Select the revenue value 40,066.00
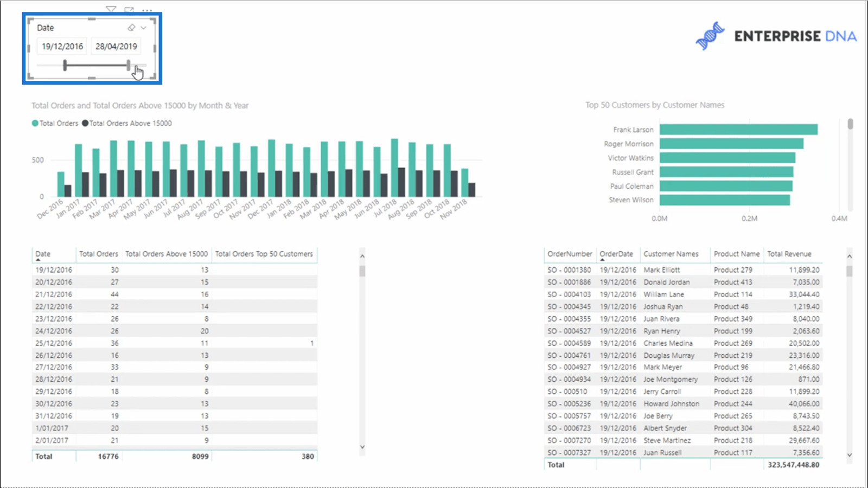868x488 pixels. pos(805,404)
